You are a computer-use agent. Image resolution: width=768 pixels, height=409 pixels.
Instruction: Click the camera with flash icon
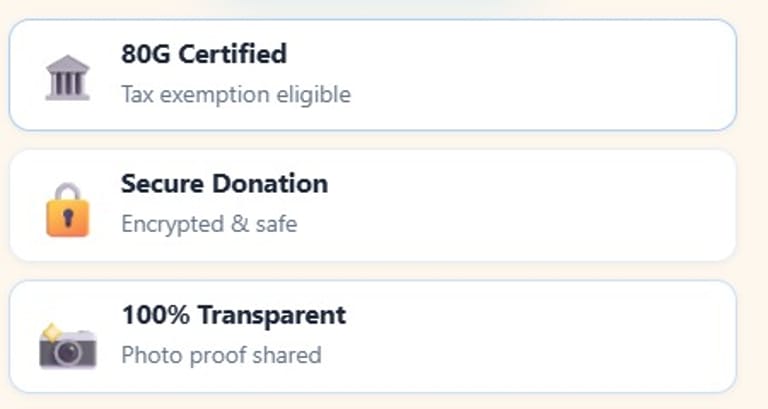point(67,346)
